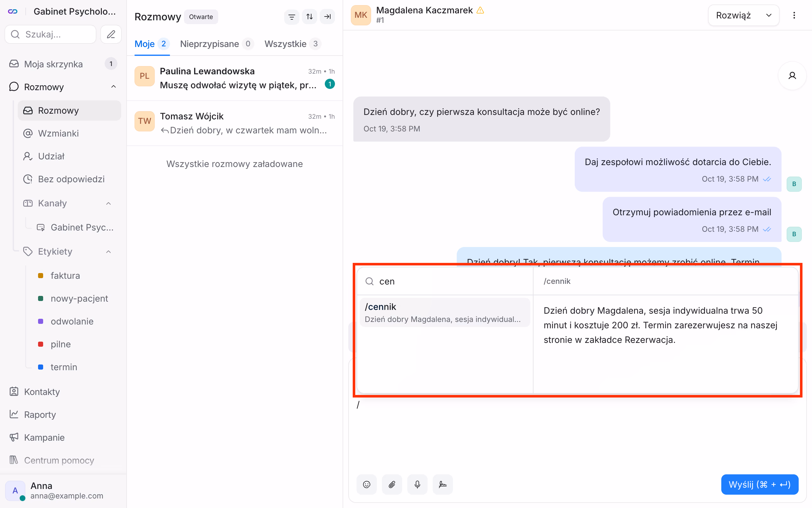
Task: Click the microphone audio record icon
Action: (417, 484)
